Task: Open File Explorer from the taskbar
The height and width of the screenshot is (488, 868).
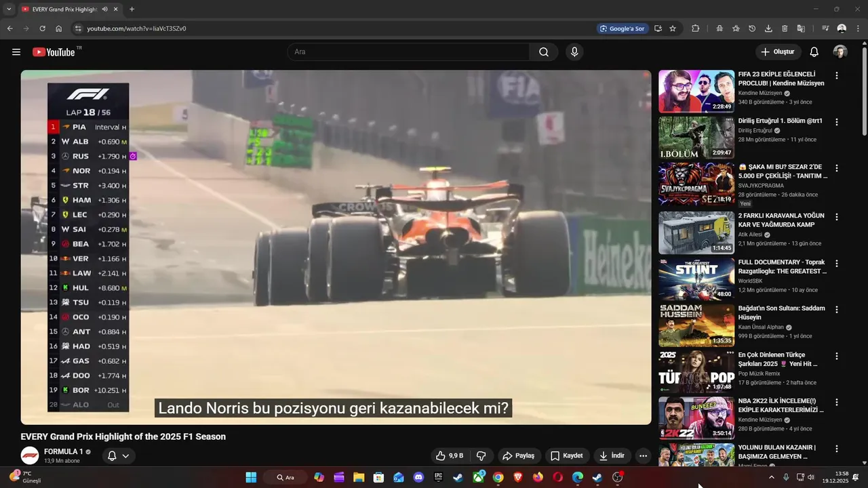Action: pos(359,477)
